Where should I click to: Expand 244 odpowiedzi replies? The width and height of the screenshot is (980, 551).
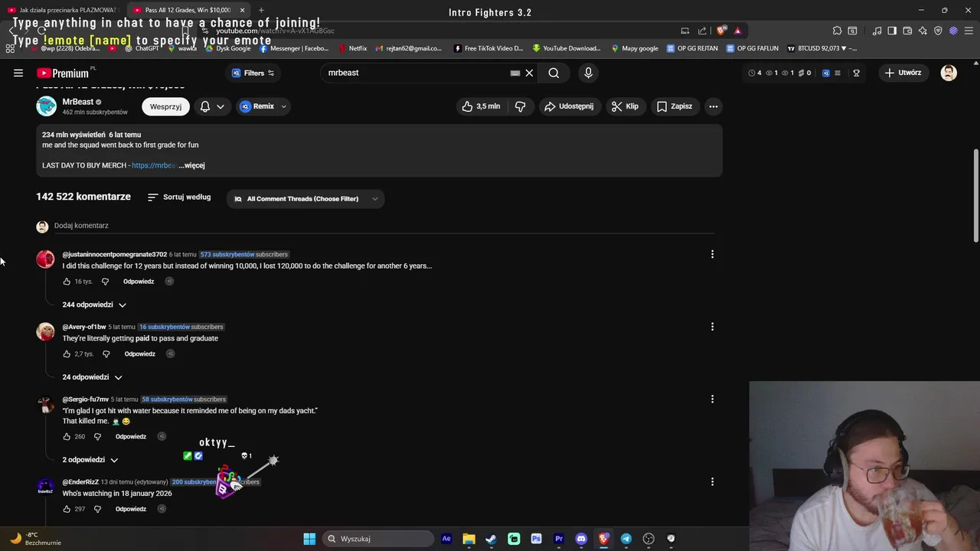pyautogui.click(x=94, y=305)
